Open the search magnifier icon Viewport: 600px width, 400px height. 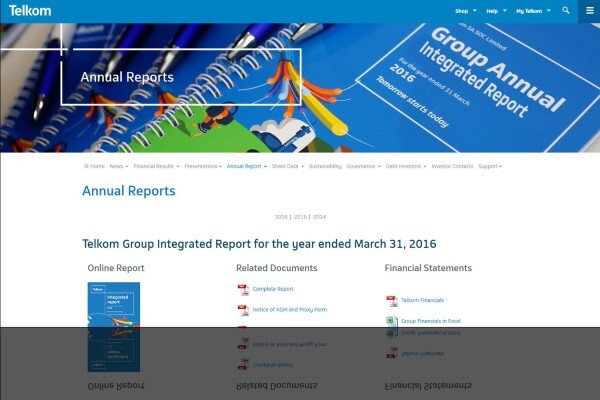click(x=566, y=10)
